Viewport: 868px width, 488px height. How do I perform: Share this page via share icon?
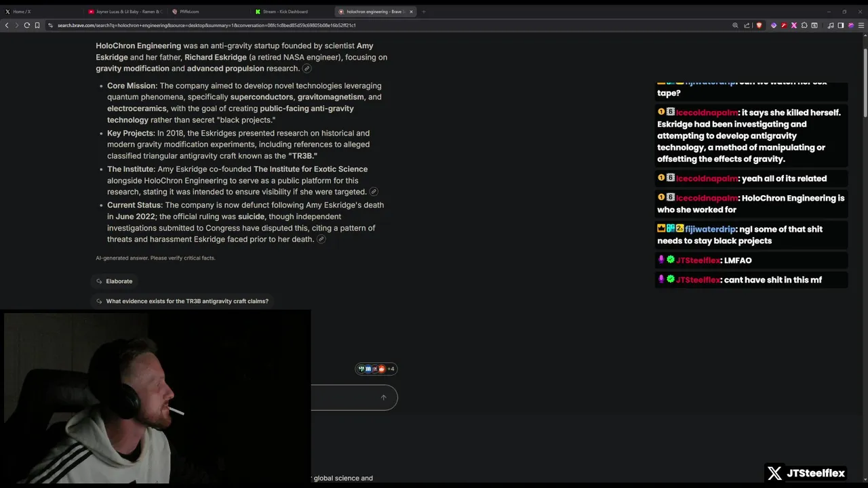click(x=747, y=25)
